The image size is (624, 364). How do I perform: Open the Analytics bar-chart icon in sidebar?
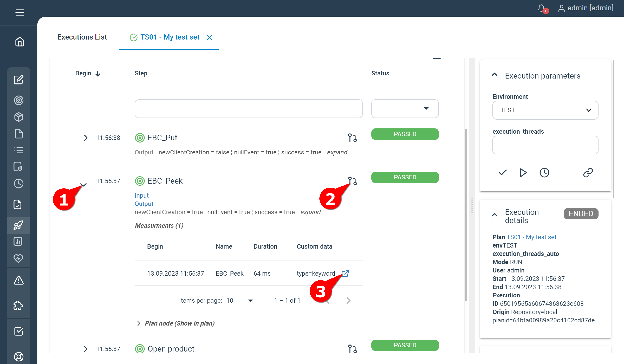[19, 241]
